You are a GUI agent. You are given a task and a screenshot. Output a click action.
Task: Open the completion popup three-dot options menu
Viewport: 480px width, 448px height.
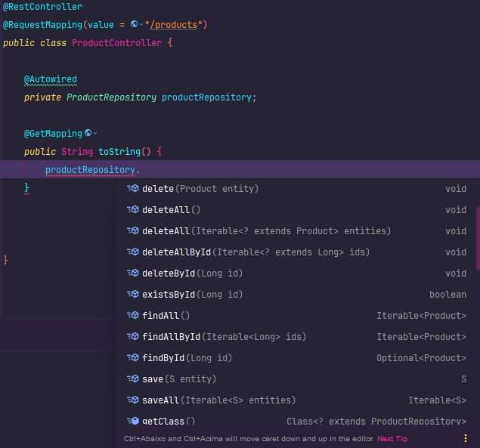(466, 438)
